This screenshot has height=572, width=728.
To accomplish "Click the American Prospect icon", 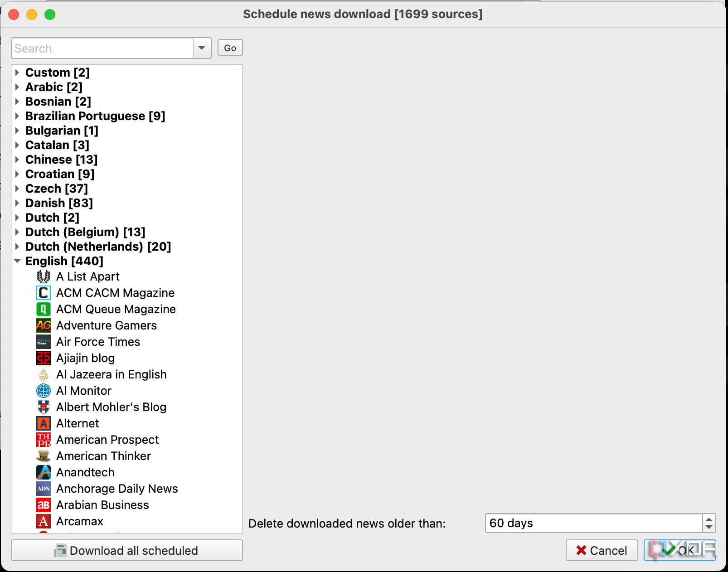I will pyautogui.click(x=44, y=440).
